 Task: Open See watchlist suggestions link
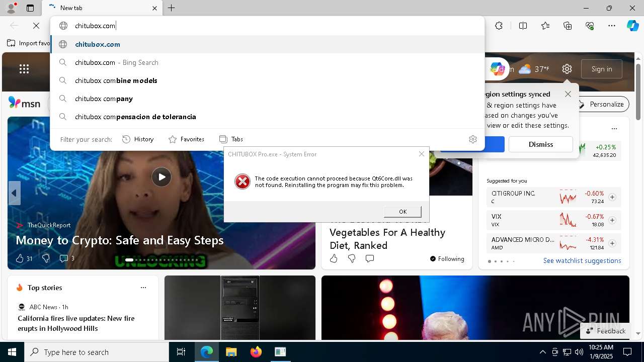coord(582,260)
